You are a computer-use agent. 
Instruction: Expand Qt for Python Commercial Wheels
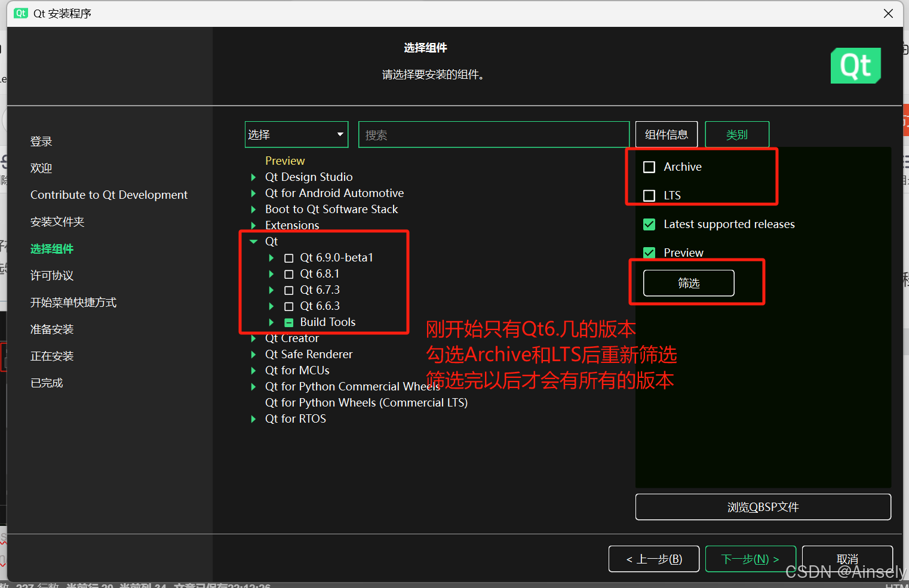[x=253, y=387]
